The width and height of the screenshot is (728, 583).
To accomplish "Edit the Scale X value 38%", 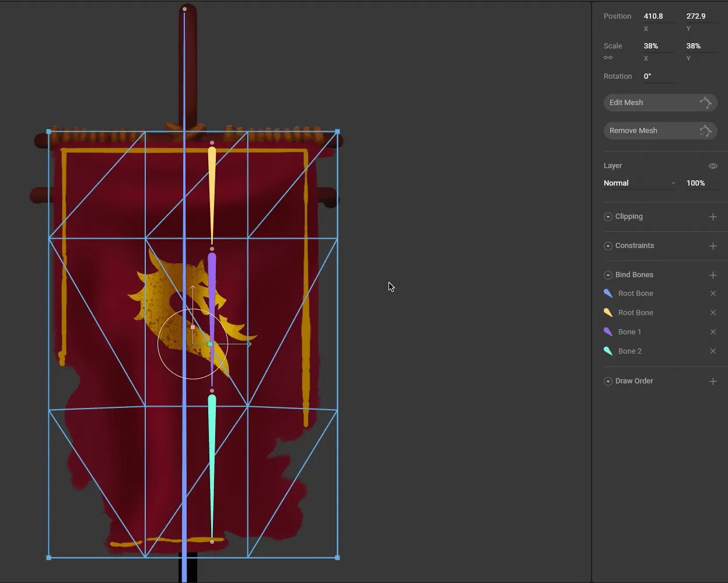I will [x=659, y=46].
